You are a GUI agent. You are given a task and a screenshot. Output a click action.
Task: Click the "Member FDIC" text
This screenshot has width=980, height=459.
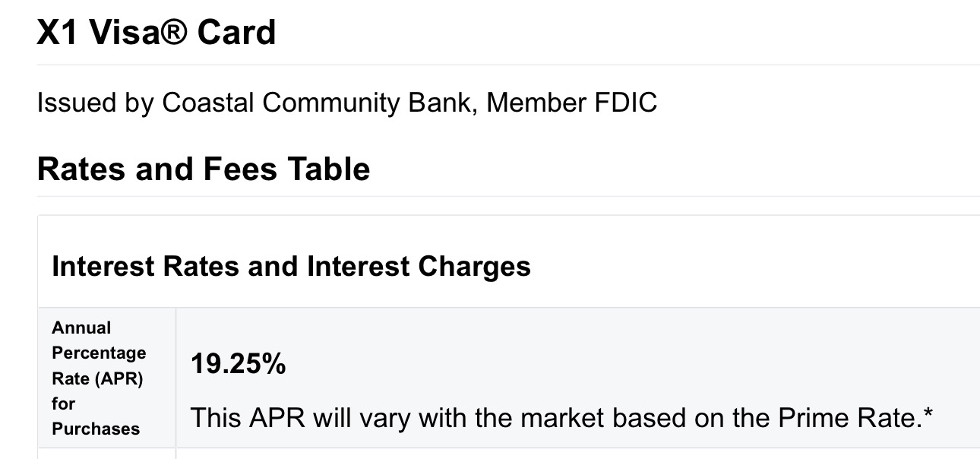[x=571, y=103]
